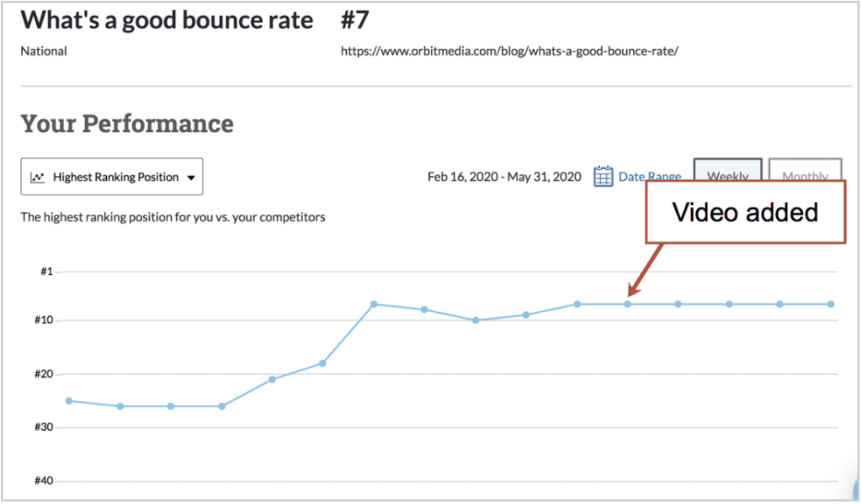Screen dimensions: 862x504
Task: Select the first data point on the chart
Action: coord(69,401)
